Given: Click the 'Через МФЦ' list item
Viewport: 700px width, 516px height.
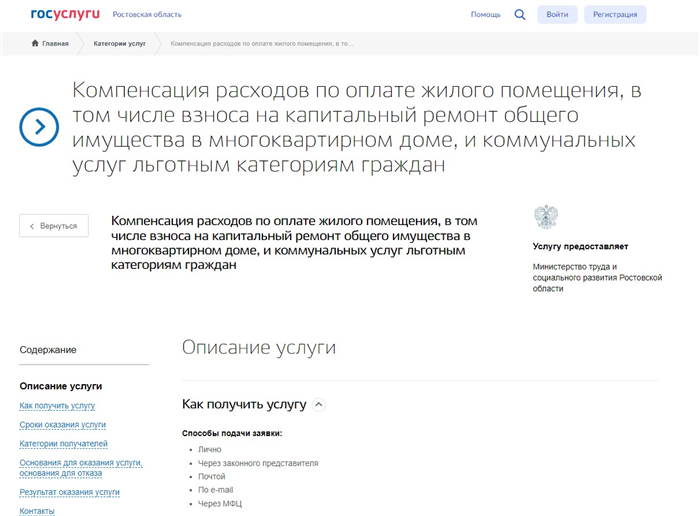Looking at the screenshot, I should pos(220,504).
